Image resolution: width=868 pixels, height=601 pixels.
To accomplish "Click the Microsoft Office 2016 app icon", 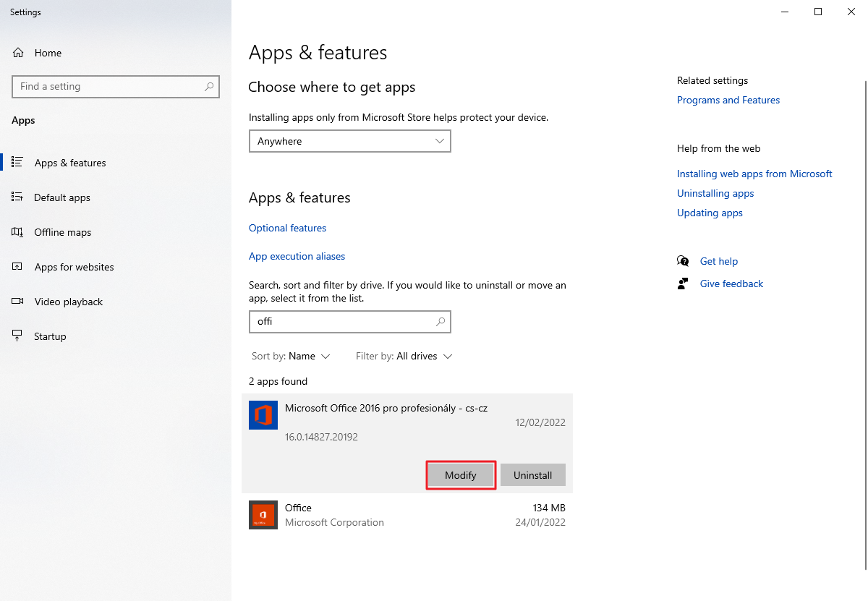I will (x=263, y=415).
